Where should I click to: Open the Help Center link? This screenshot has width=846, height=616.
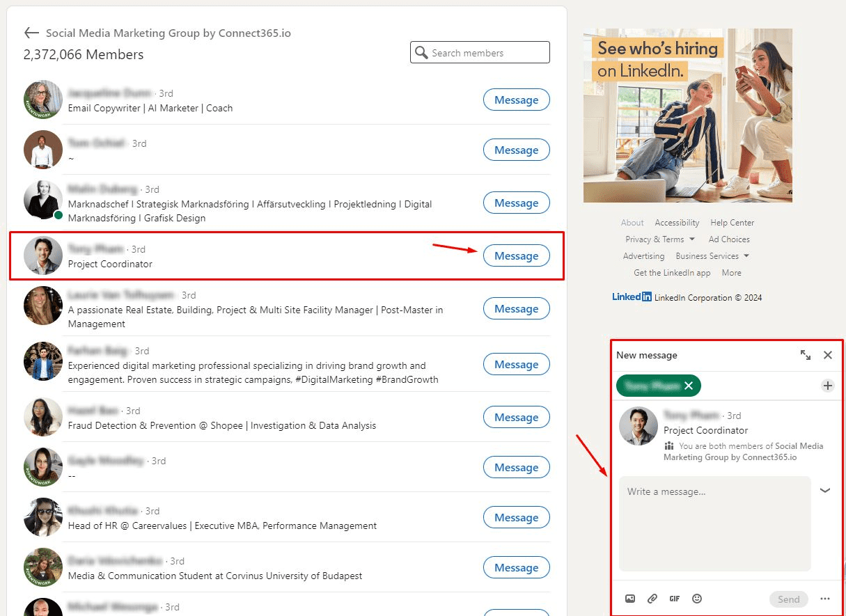732,223
